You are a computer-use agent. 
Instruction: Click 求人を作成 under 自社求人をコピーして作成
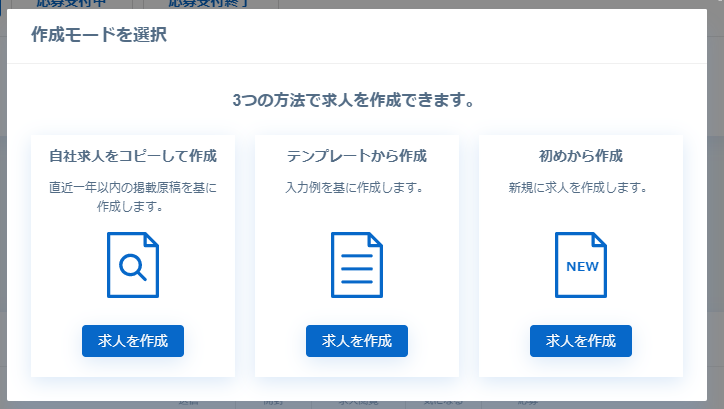point(133,341)
